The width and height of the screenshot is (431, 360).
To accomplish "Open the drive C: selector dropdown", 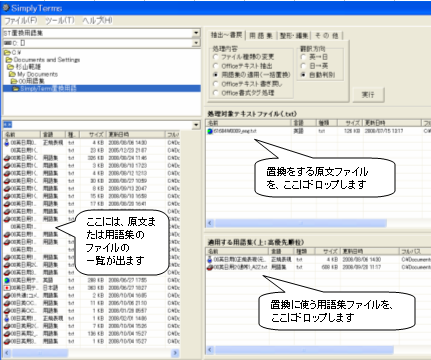I will 196,43.
